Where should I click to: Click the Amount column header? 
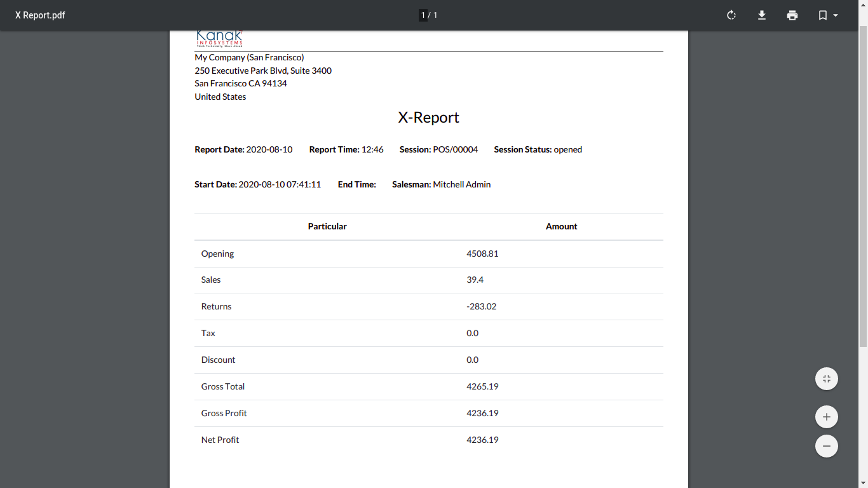(x=562, y=226)
